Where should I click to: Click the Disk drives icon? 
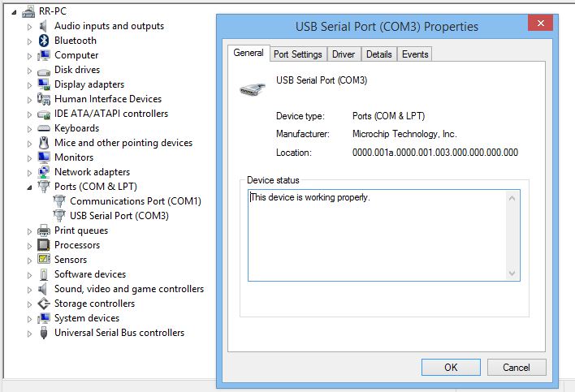(x=45, y=70)
